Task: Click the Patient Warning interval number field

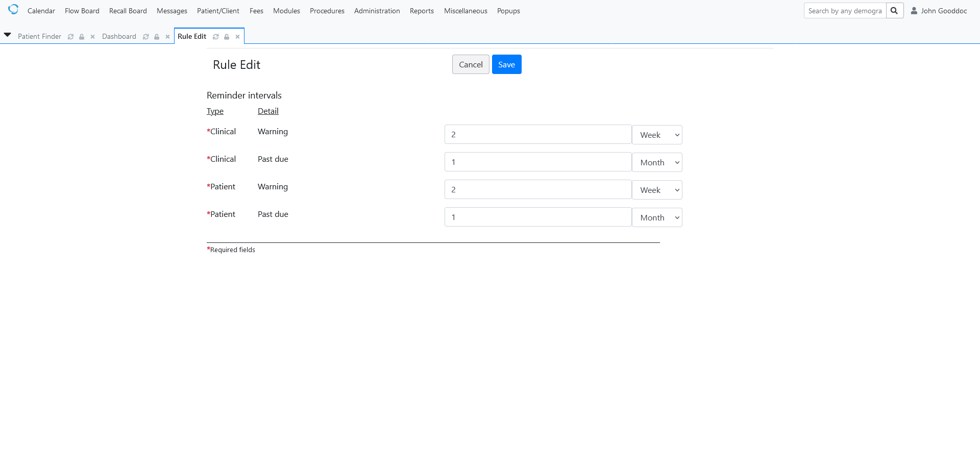Action: click(537, 189)
